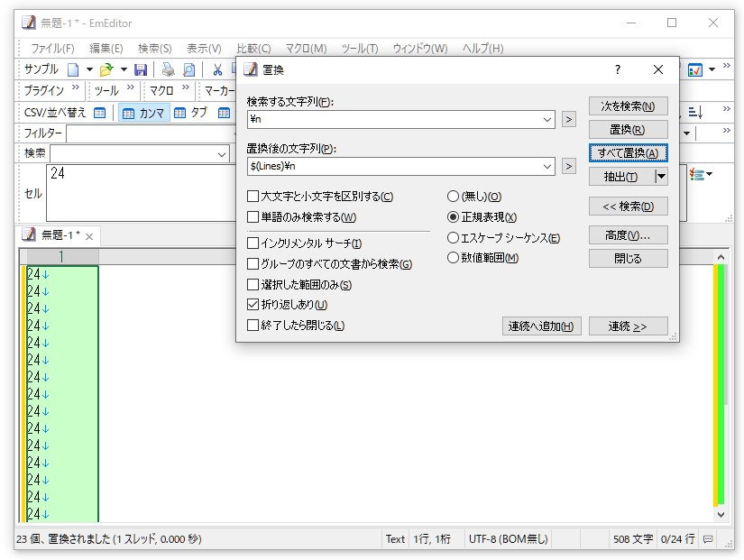
Task: Open the 抽出 button's dropdown arrow
Action: tap(660, 176)
